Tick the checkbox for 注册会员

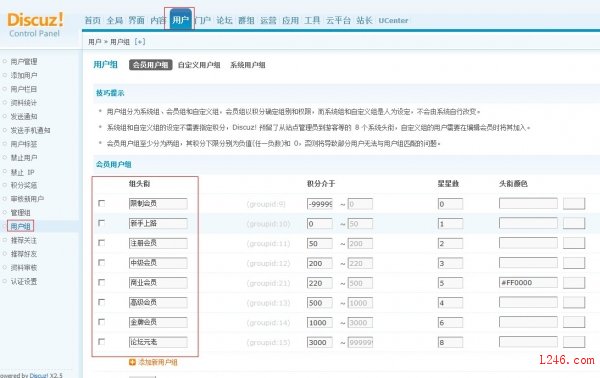click(x=101, y=243)
